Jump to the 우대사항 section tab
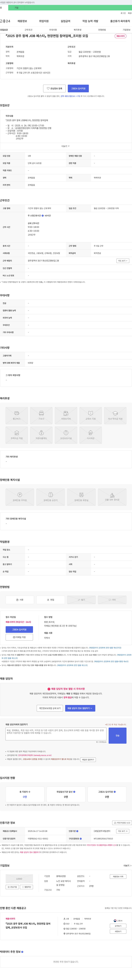 pyautogui.click(x=53, y=30)
